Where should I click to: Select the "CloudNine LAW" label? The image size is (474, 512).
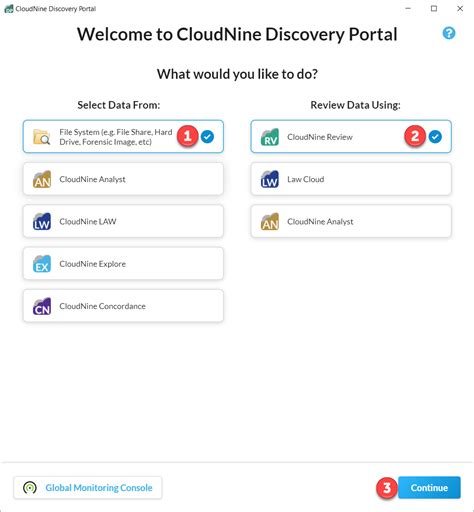tap(88, 222)
